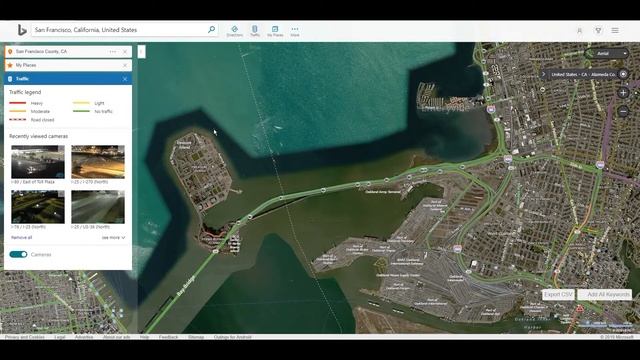Click the red Heavy traffic legend line

[x=18, y=103]
